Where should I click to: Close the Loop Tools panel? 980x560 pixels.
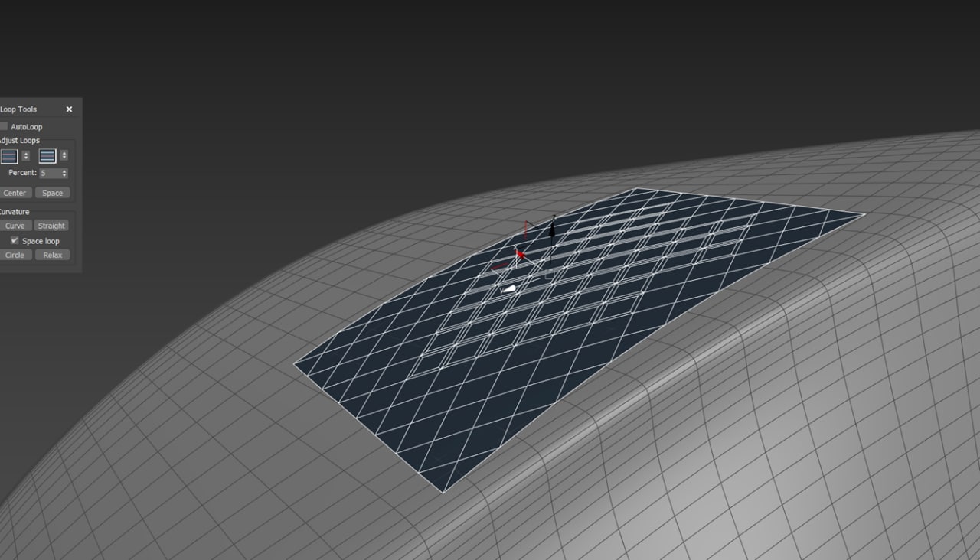69,109
